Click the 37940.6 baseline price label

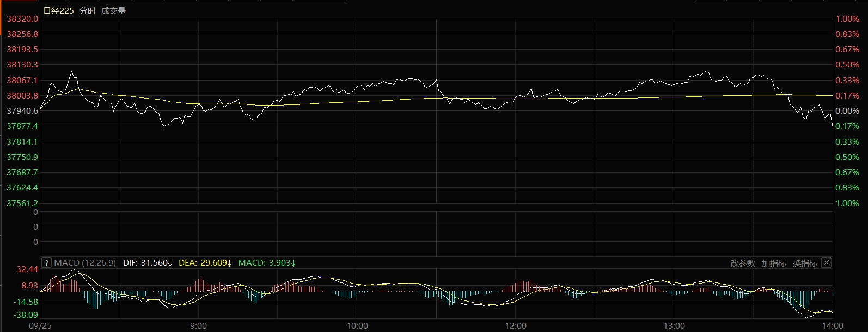pos(22,111)
